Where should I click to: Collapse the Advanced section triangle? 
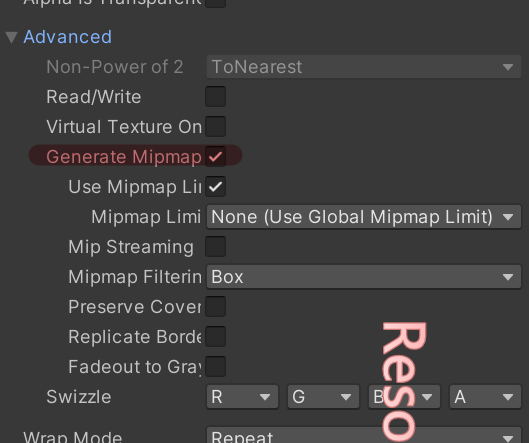point(11,37)
